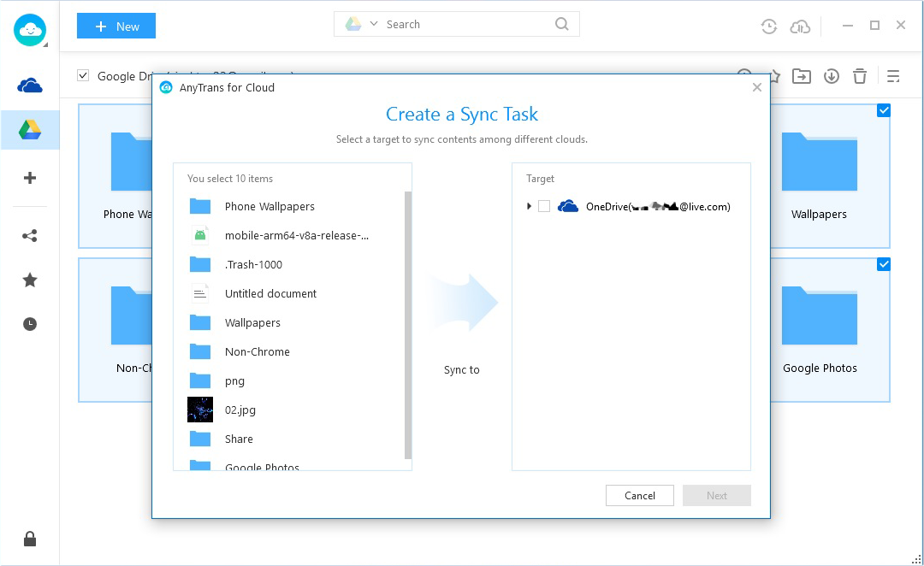The image size is (924, 566).
Task: Click the 02.jpg image thumbnail
Action: coord(199,410)
